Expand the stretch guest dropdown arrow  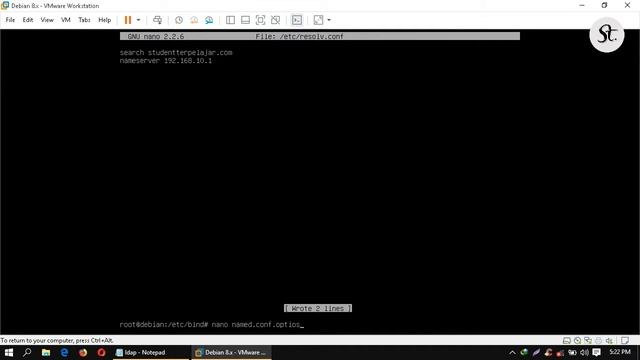coord(329,20)
